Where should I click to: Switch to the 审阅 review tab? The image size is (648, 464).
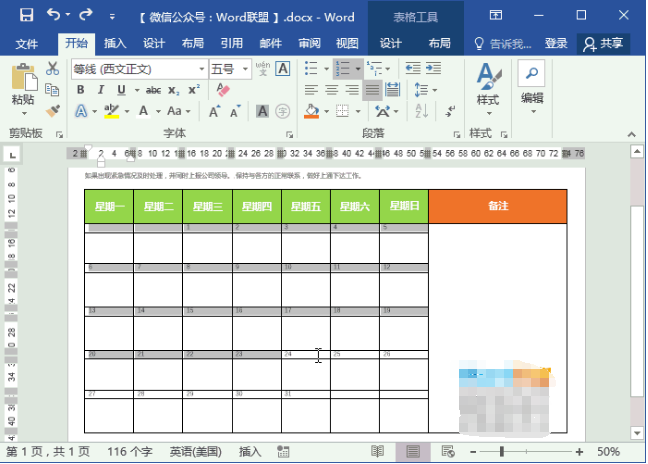pos(309,43)
